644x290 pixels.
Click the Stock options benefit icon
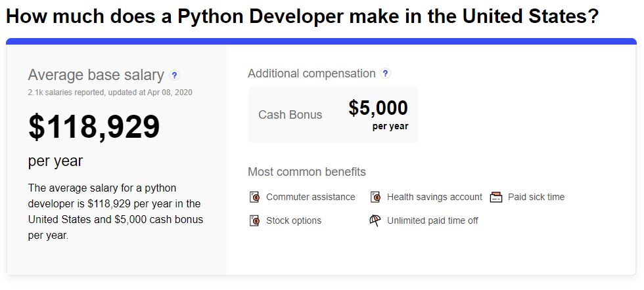point(255,220)
